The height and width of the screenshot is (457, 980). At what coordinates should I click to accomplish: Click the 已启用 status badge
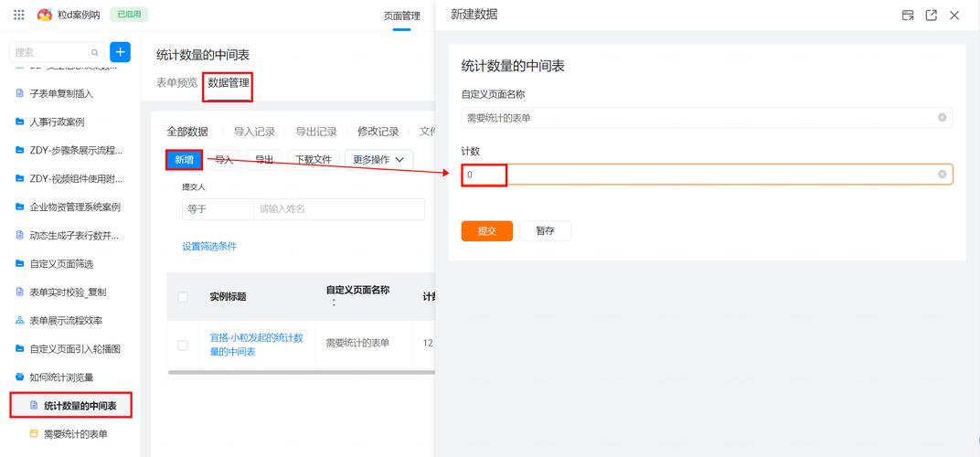[x=130, y=15]
